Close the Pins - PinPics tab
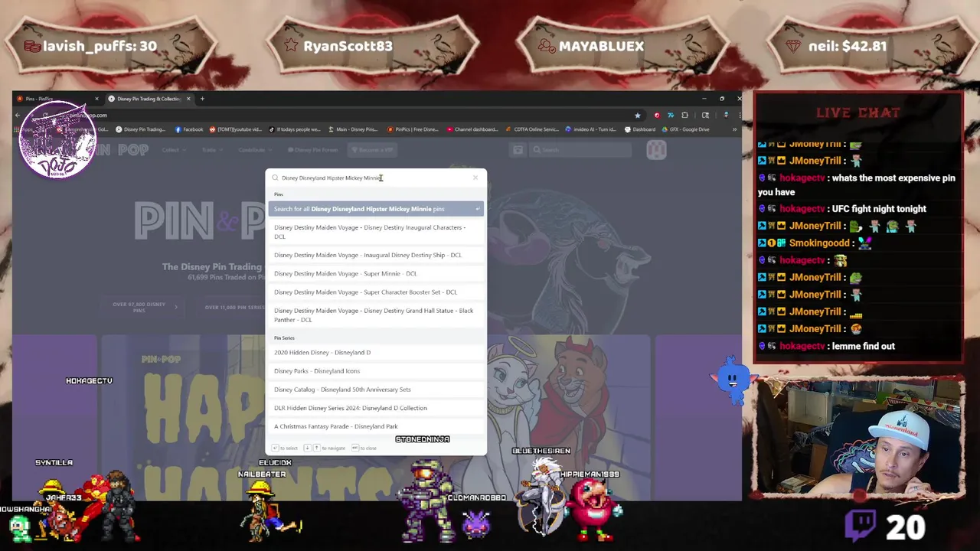 [x=96, y=99]
